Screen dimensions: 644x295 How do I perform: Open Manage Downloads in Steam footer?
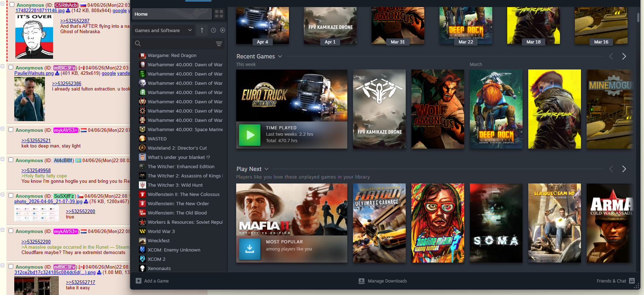click(383, 281)
